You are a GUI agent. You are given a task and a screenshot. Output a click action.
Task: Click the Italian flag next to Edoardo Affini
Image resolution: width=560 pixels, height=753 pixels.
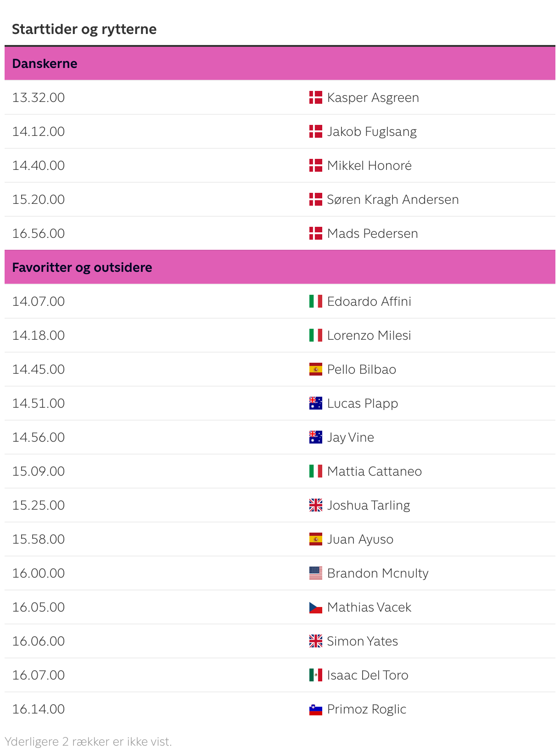tap(315, 301)
